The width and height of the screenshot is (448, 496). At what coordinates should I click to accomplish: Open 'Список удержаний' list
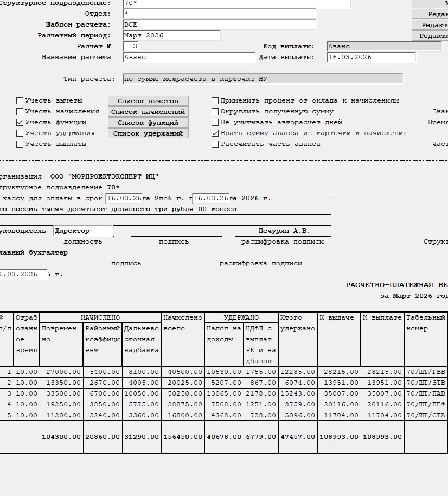[x=148, y=133]
